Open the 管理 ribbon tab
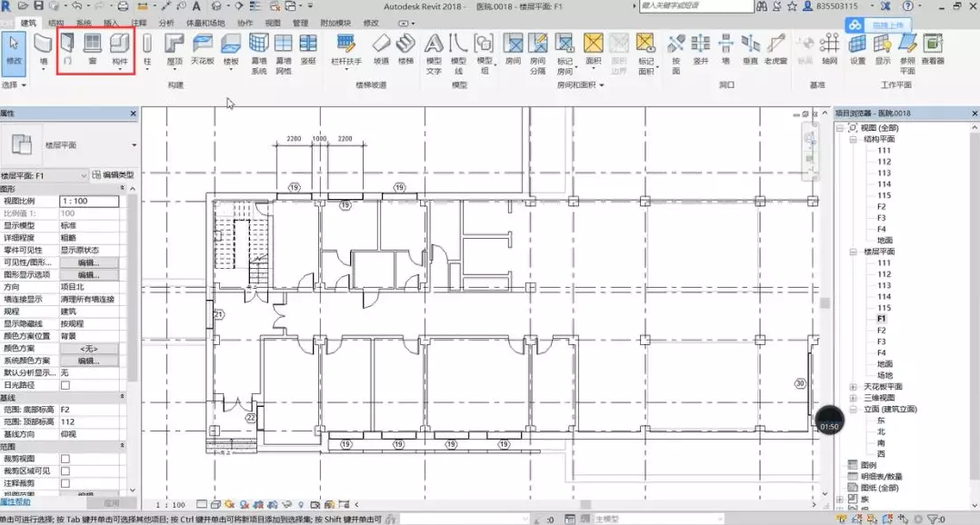The height and width of the screenshot is (525, 980). (301, 23)
